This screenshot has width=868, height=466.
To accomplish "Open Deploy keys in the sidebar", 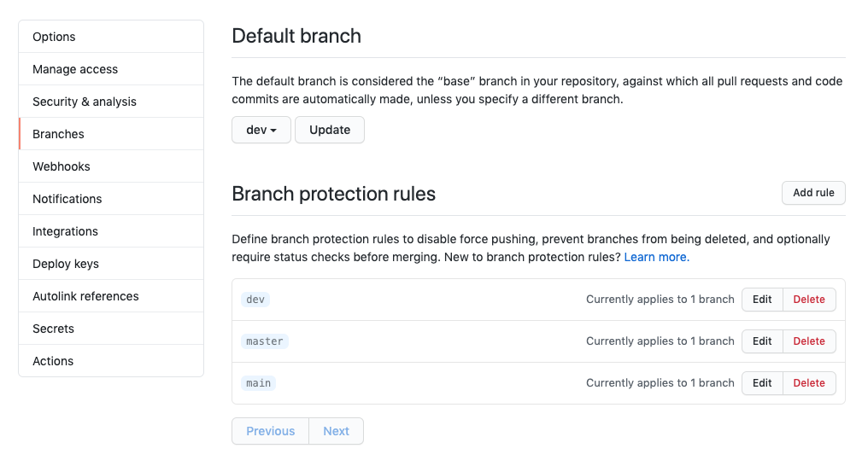I will coord(66,264).
